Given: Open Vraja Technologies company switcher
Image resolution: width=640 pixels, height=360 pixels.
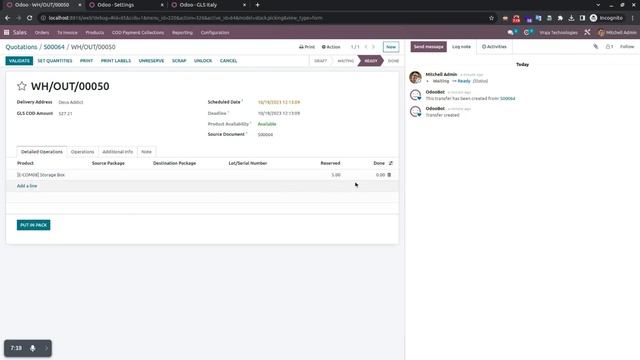Looking at the screenshot, I should coord(558,32).
